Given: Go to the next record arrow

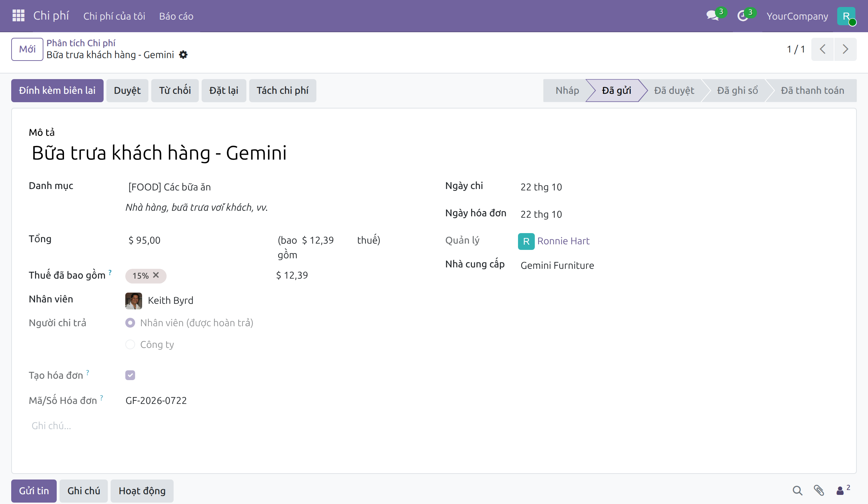Looking at the screenshot, I should click(x=846, y=49).
